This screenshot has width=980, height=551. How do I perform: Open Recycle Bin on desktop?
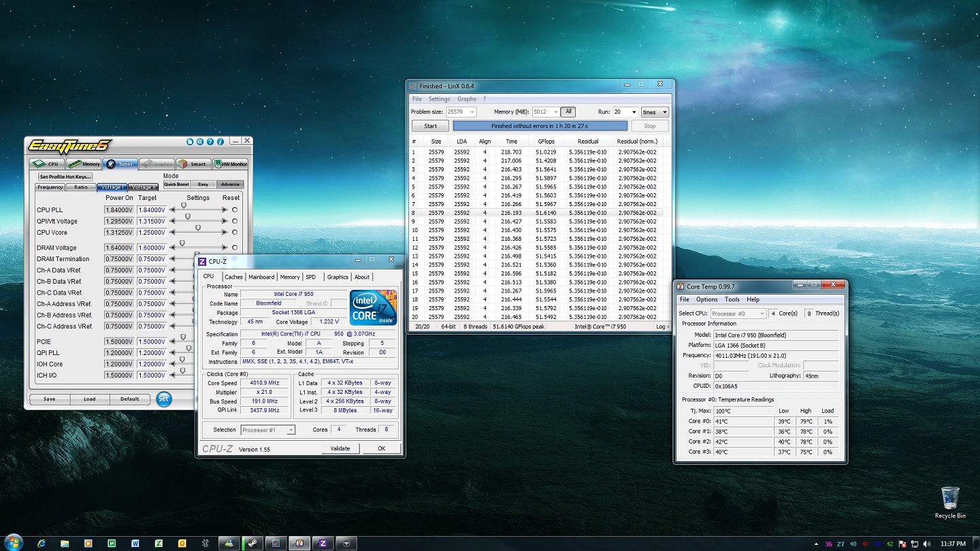[950, 503]
